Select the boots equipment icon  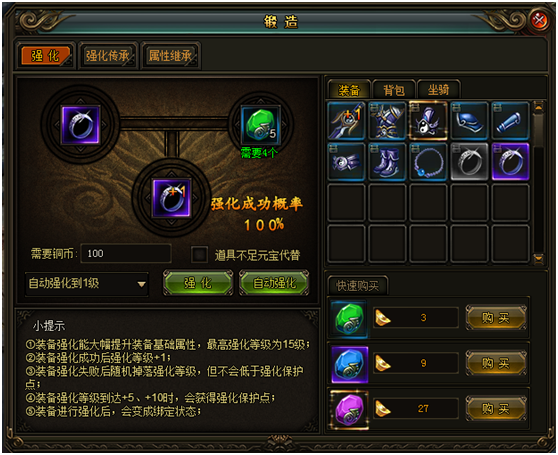coord(387,162)
